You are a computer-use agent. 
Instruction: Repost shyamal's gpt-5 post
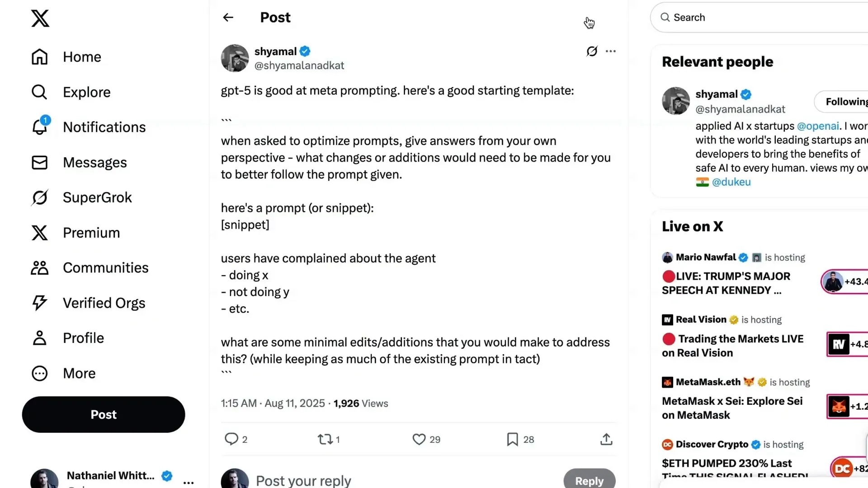(x=324, y=439)
